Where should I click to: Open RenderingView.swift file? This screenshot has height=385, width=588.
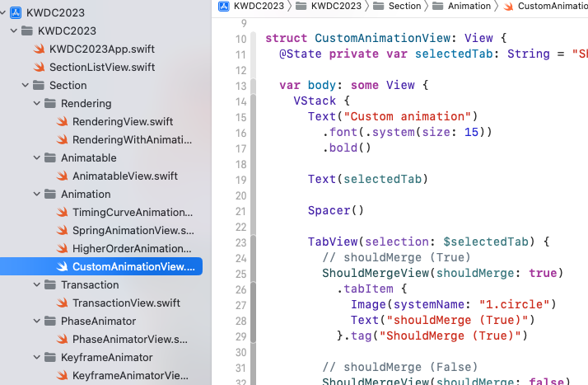123,121
